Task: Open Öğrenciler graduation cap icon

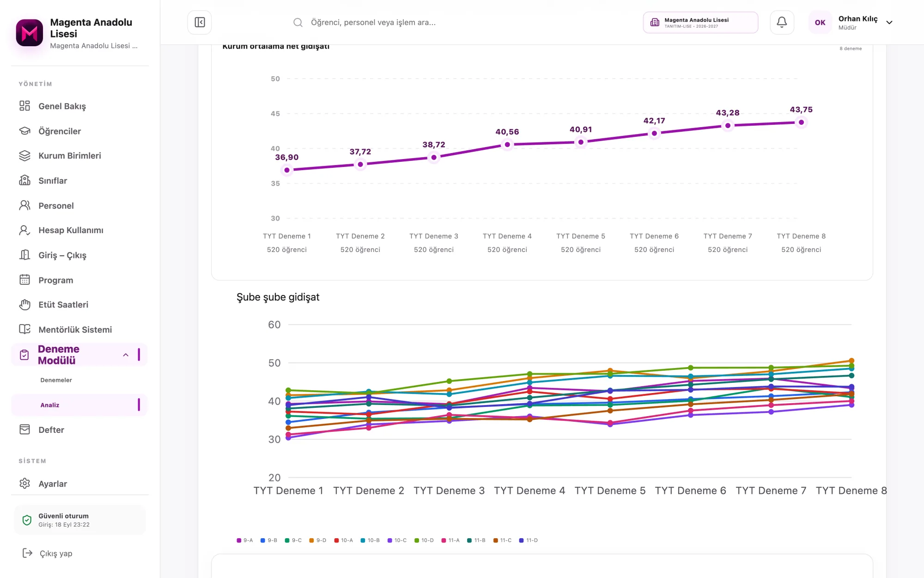Action: [24, 131]
